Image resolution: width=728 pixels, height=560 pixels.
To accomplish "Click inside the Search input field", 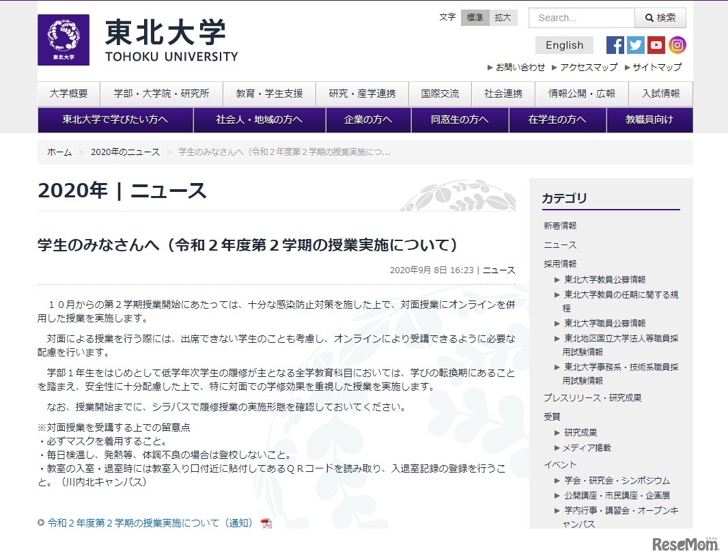I will 580,18.
